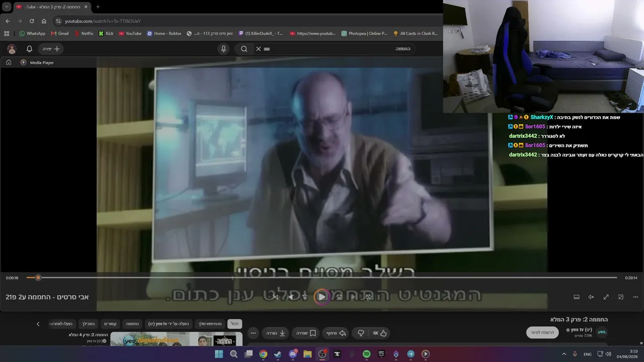Open mini player view
644x362 pixels.
[621, 297]
